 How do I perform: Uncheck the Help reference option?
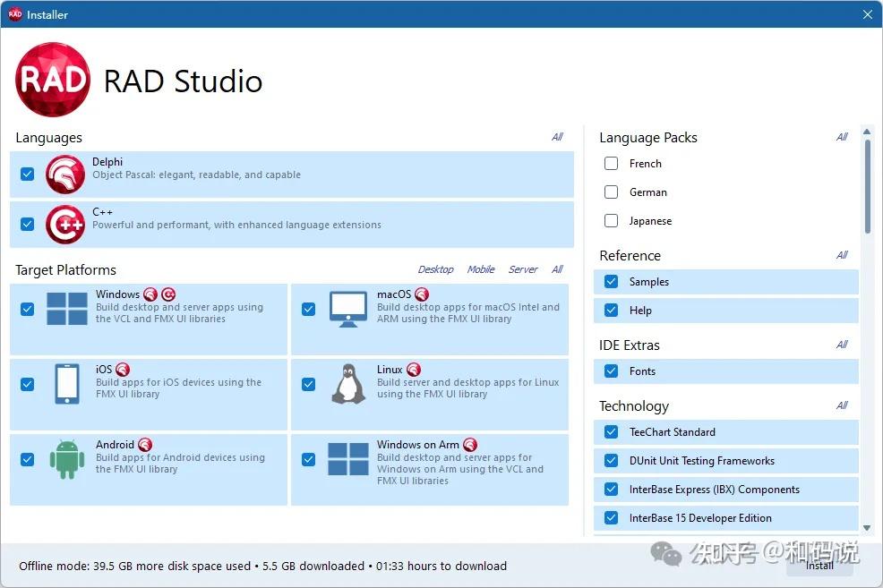(611, 310)
